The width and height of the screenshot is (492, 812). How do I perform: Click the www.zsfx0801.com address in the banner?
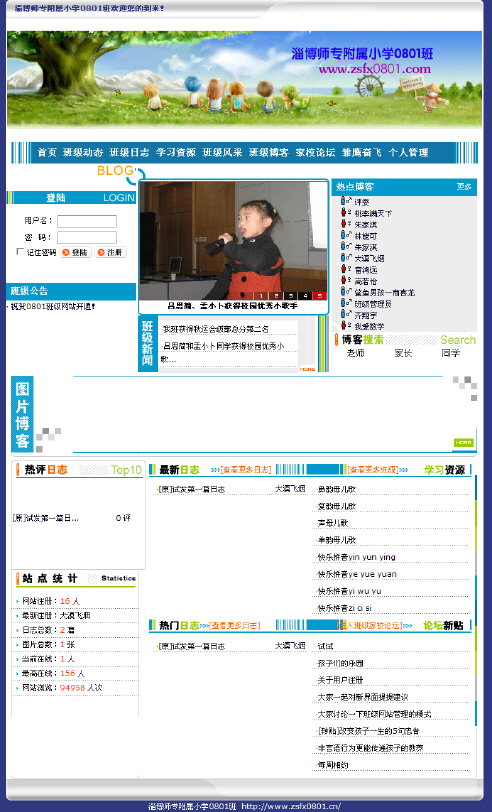(374, 69)
